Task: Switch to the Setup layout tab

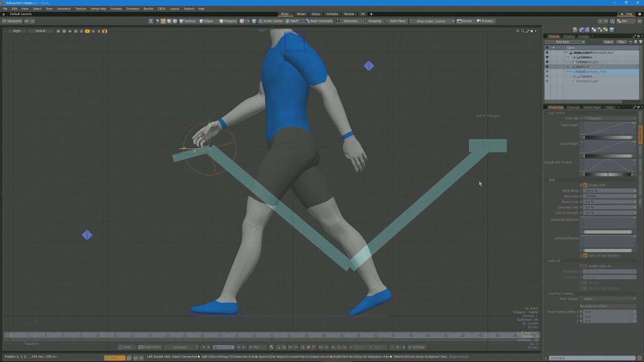Action: [315, 14]
